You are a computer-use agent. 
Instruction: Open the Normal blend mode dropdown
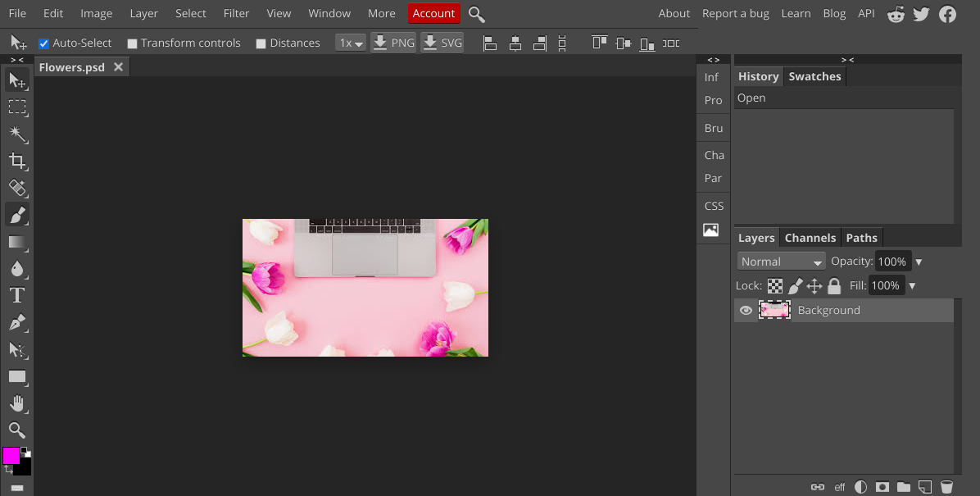coord(780,261)
